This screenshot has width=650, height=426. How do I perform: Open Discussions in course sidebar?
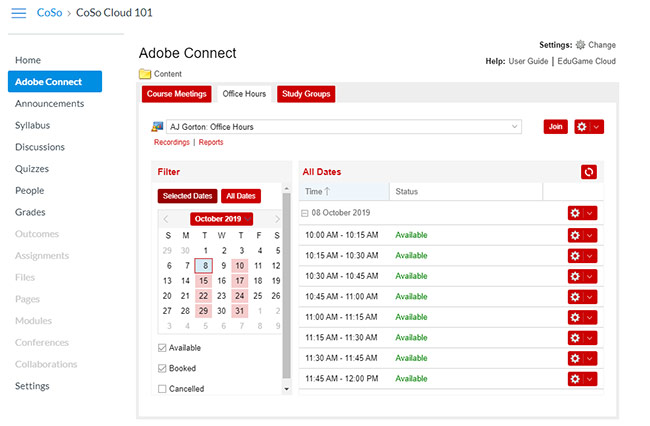click(x=40, y=147)
